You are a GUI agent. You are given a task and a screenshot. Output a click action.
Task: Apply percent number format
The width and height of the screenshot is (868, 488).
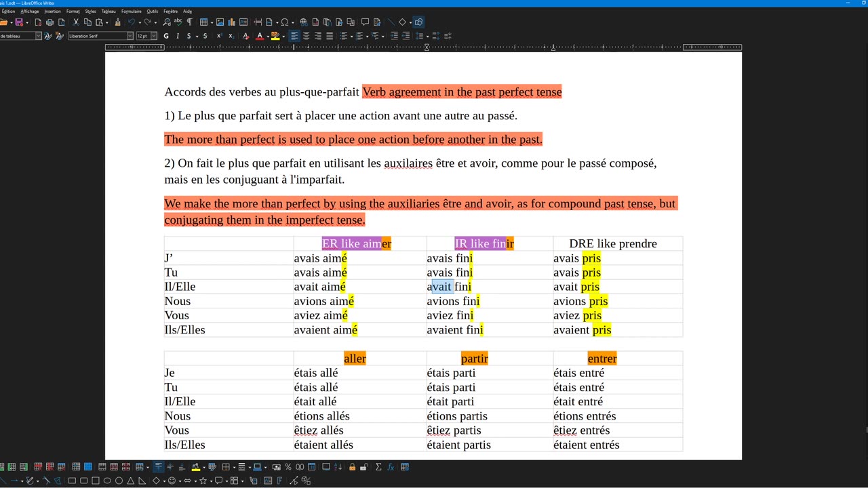pyautogui.click(x=288, y=467)
